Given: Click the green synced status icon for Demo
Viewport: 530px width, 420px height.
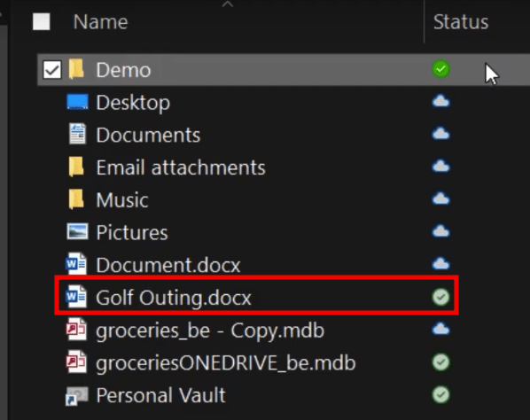Looking at the screenshot, I should (x=440, y=69).
